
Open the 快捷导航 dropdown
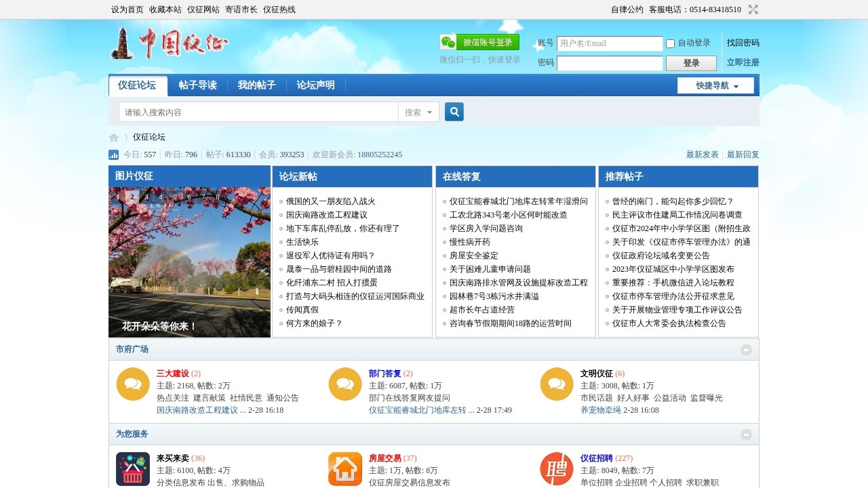coord(715,86)
